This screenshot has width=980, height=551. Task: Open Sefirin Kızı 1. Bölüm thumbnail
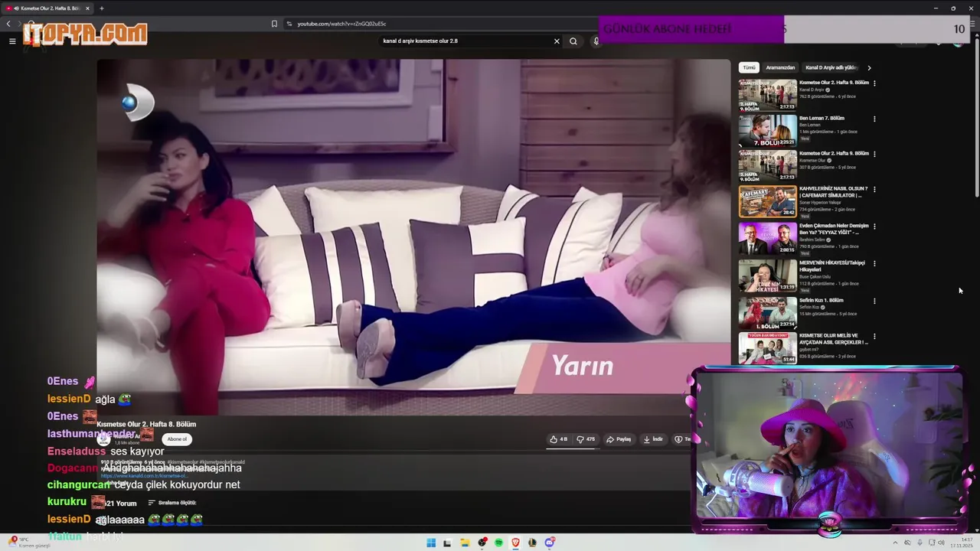[x=767, y=312]
